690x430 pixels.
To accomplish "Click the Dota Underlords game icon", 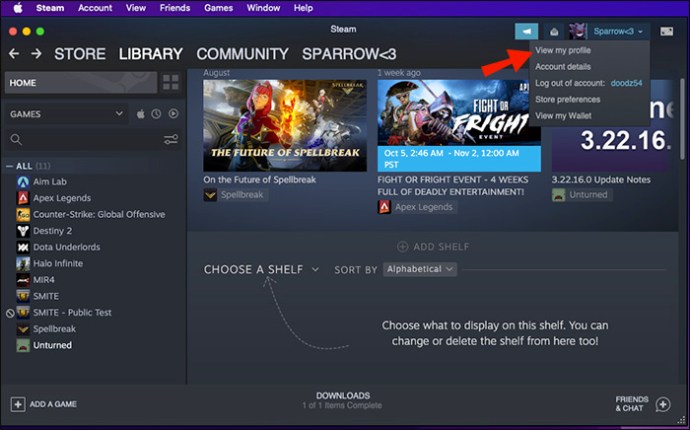I will 23,247.
